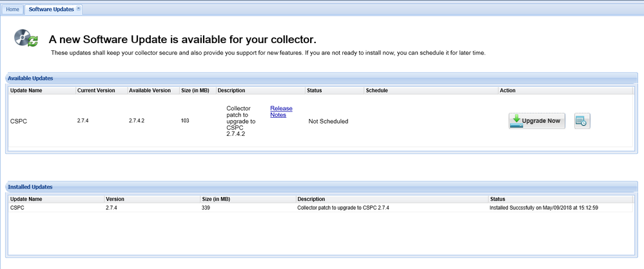Click the Size (in MB) header in Available Updates
Screen dimensions: 644x269
click(x=197, y=90)
